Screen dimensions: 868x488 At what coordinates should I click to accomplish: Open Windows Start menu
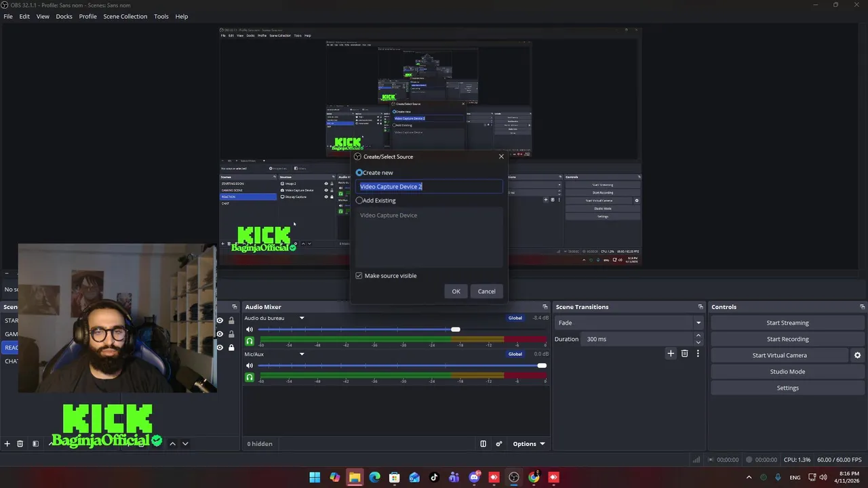tap(315, 477)
